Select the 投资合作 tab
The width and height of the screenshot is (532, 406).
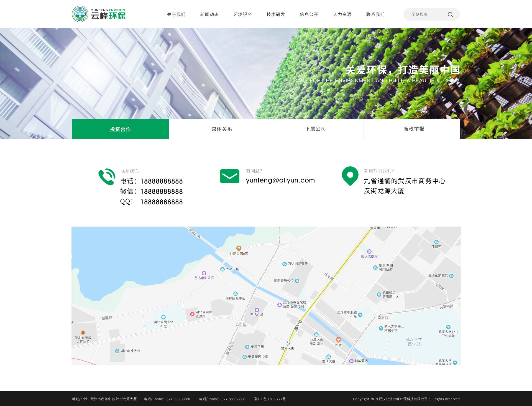(120, 129)
